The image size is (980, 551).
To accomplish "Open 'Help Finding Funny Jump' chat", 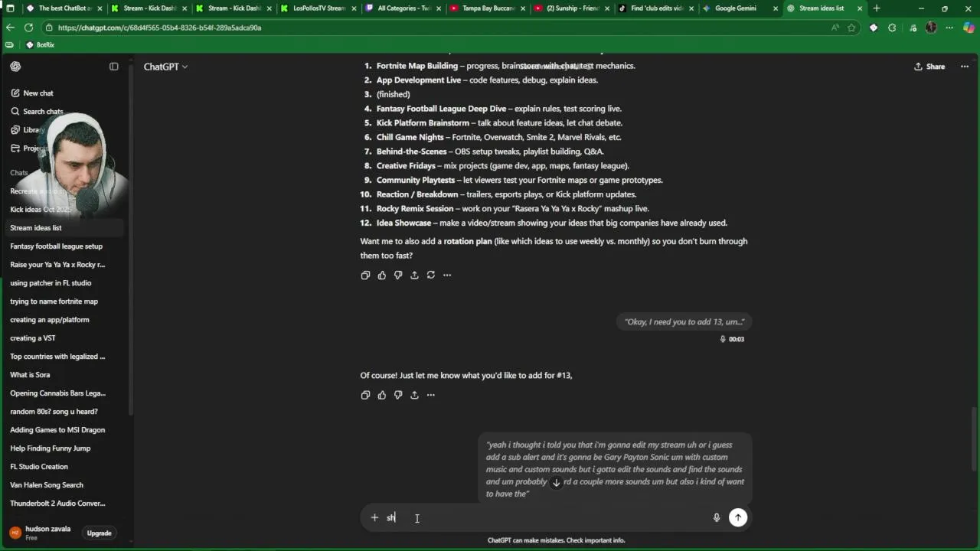I will coord(50,448).
